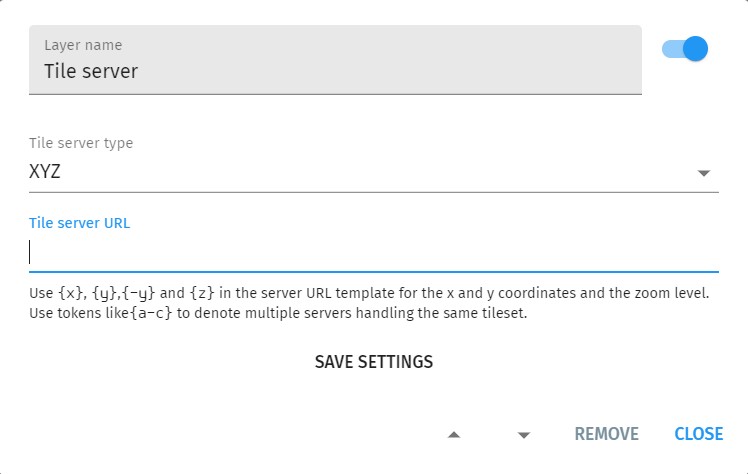Open the Tile server type dropdown

coord(373,172)
